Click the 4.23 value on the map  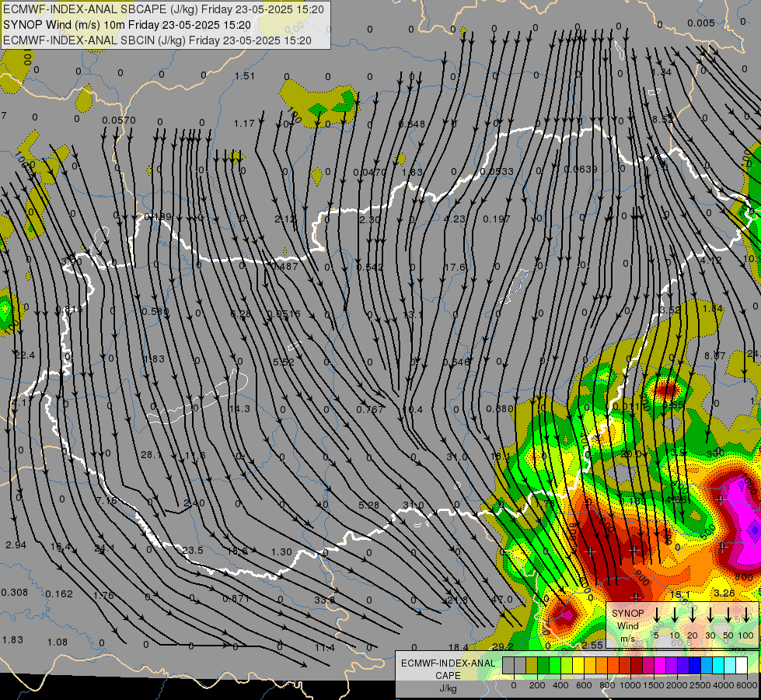coord(455,219)
